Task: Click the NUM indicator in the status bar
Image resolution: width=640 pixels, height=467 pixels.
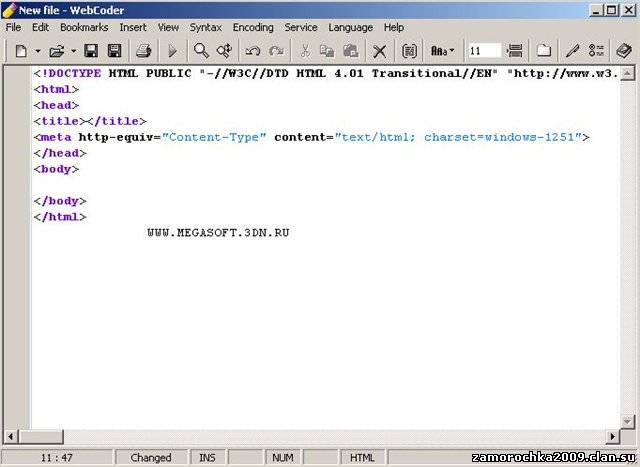Action: click(283, 458)
